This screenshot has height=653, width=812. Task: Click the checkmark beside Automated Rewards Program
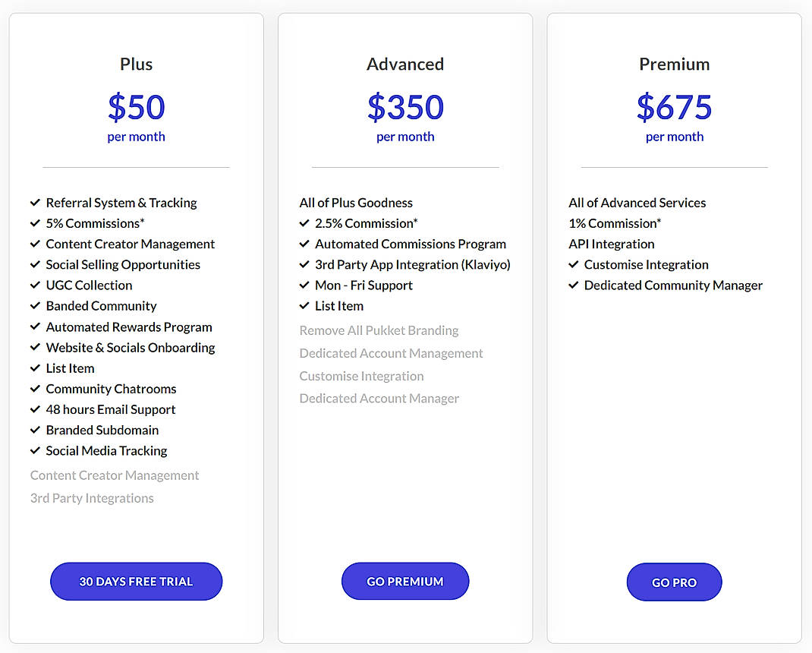pyautogui.click(x=35, y=326)
